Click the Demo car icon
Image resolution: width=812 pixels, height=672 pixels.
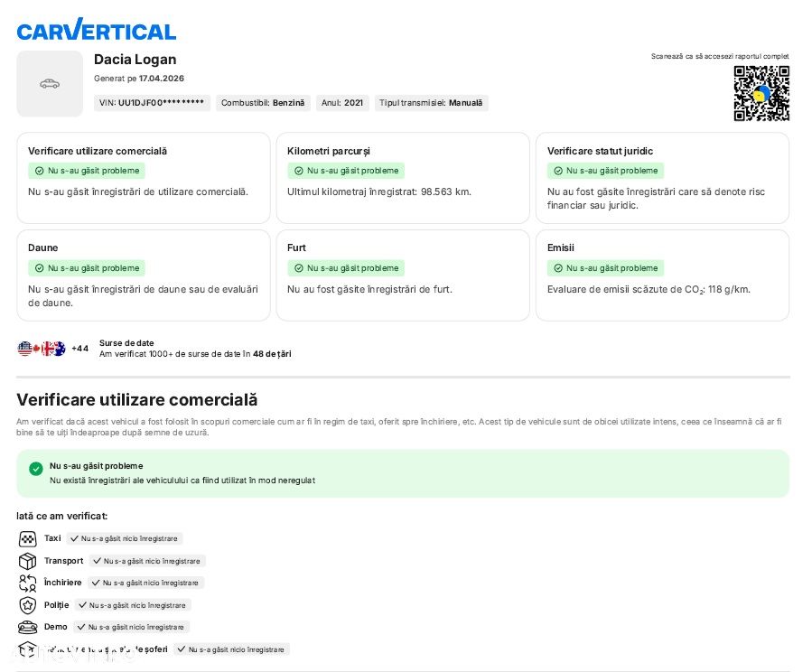(x=27, y=627)
